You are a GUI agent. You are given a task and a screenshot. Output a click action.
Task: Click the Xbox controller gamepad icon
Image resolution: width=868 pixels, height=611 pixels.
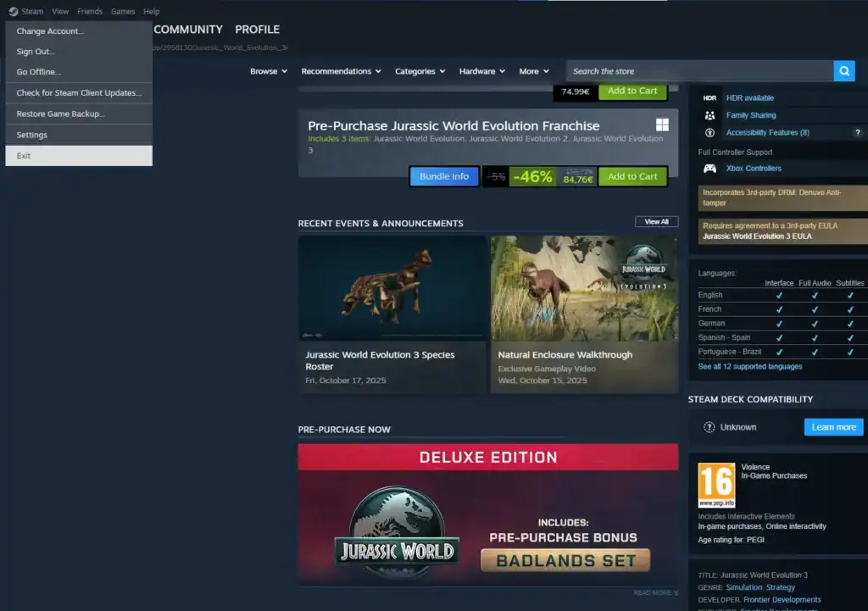pos(709,169)
